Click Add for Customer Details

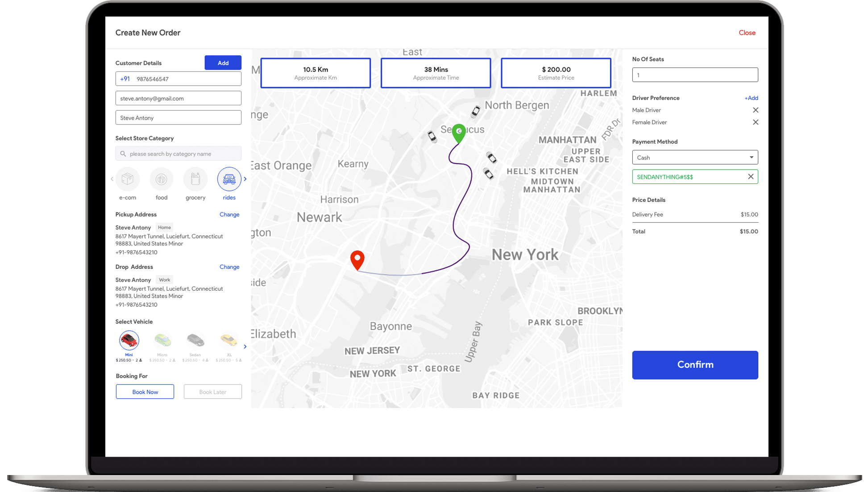tap(224, 63)
